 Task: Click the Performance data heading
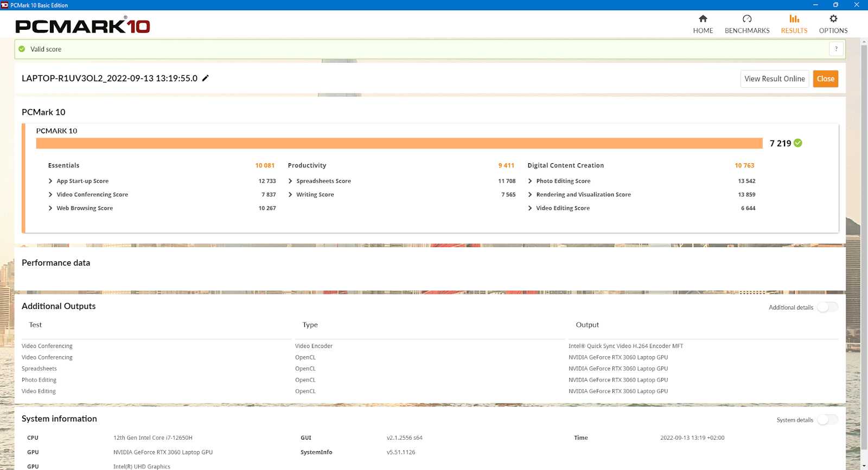point(56,263)
